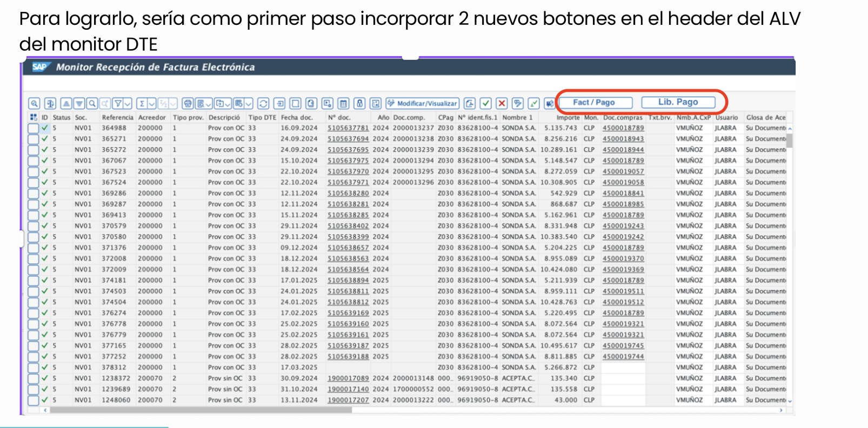Open document number 1900017089
Image resolution: width=868 pixels, height=428 pixels.
348,378
